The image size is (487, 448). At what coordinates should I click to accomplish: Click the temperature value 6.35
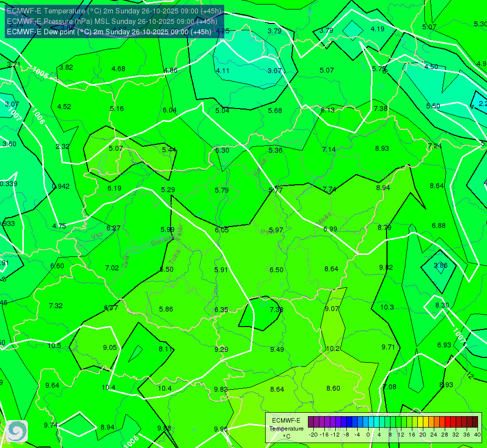[x=221, y=310]
